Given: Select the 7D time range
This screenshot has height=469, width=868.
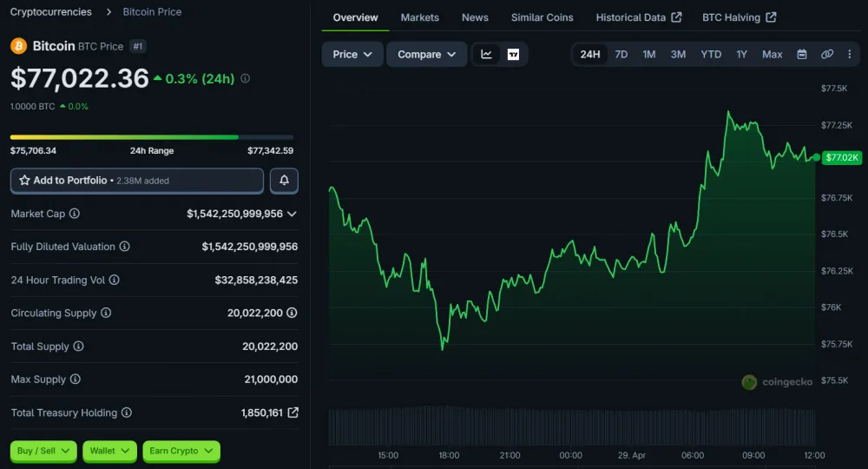Looking at the screenshot, I should 621,54.
